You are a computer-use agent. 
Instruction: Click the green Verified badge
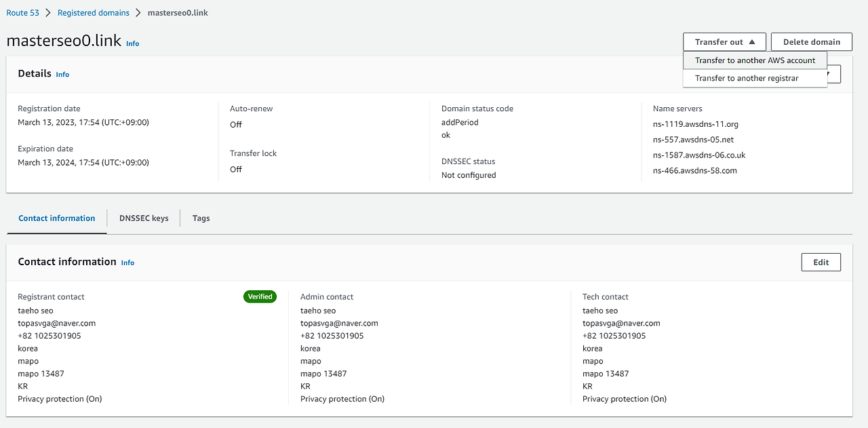click(260, 296)
